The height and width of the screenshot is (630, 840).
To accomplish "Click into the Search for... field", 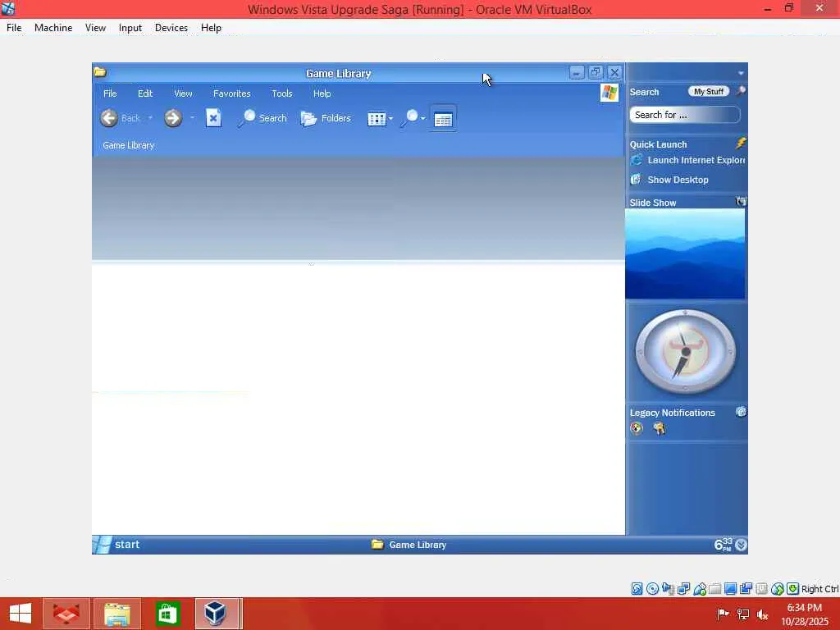I will point(685,115).
